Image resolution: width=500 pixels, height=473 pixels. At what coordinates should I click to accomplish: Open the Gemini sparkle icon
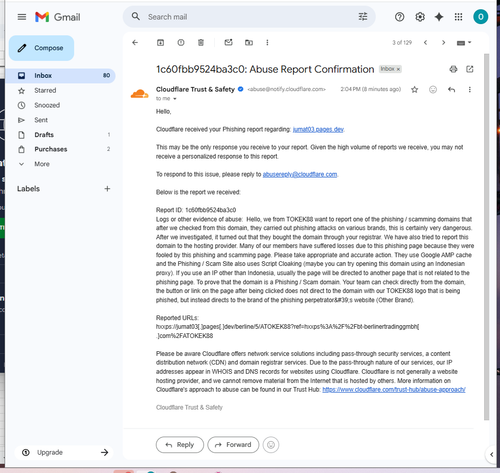[x=439, y=17]
